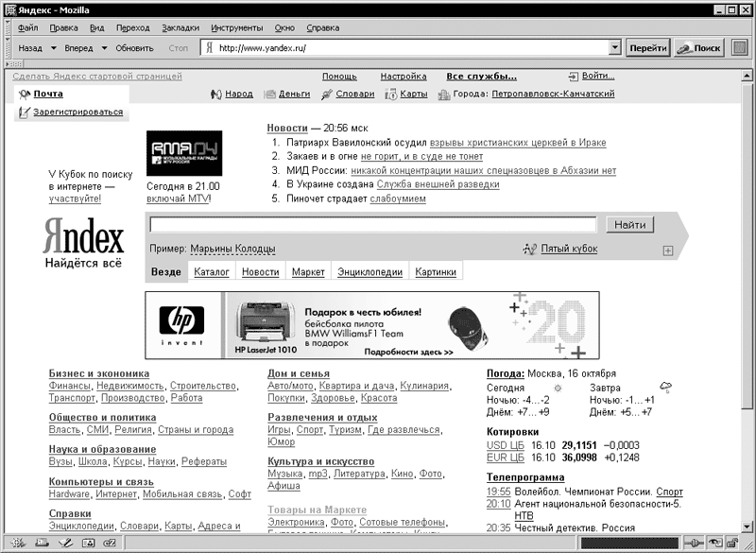
Task: Click the icon beside Пятый кубок
Action: coord(530,249)
